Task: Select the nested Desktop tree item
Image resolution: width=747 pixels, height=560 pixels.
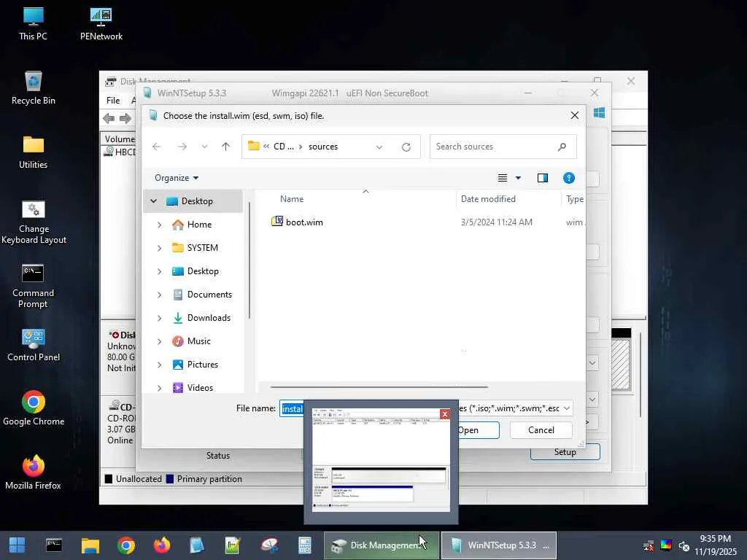Action: tap(203, 271)
